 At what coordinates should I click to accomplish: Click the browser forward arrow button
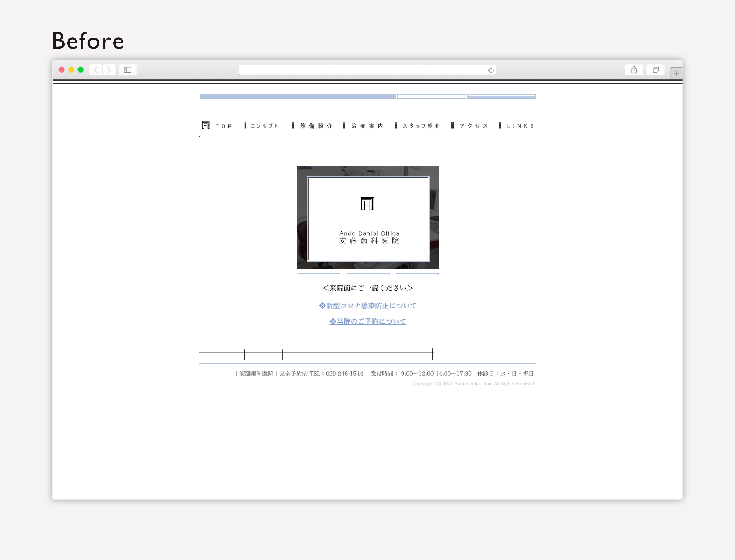109,70
